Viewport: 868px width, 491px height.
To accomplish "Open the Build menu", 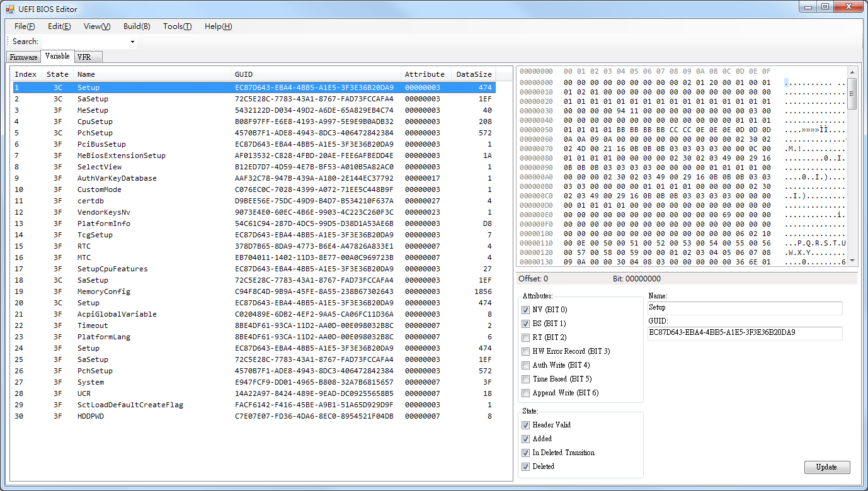I will (x=135, y=26).
